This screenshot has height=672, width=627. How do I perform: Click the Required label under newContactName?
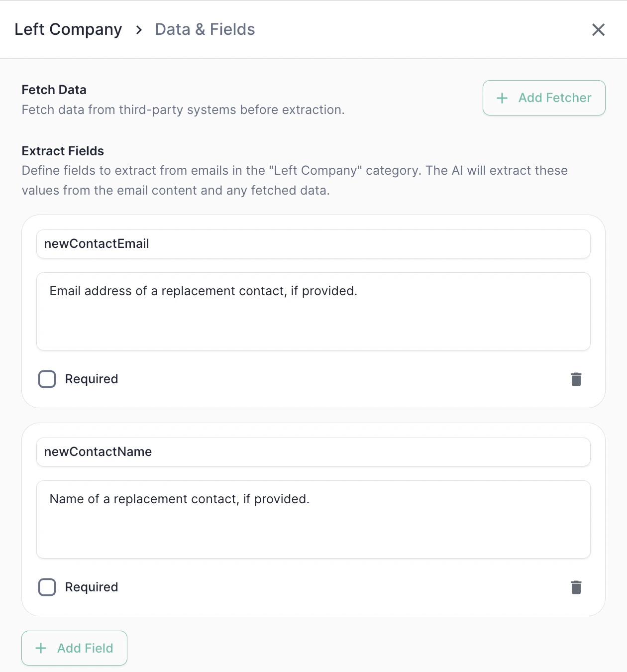(x=92, y=587)
